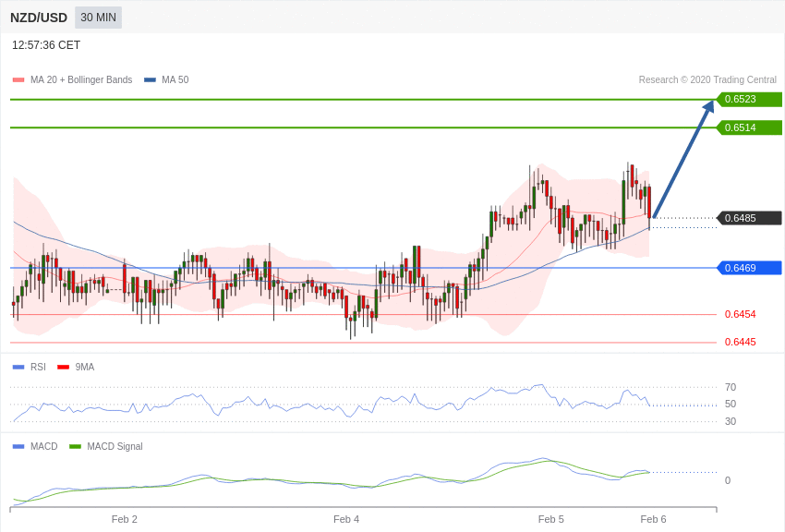The image size is (785, 532).
Task: Click the MACD legend label
Action: (x=44, y=446)
